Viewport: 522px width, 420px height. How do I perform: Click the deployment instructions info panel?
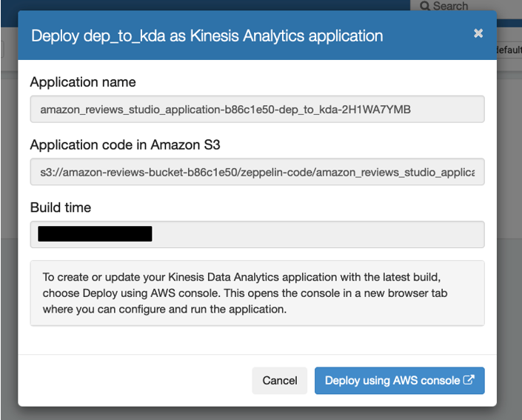point(257,293)
